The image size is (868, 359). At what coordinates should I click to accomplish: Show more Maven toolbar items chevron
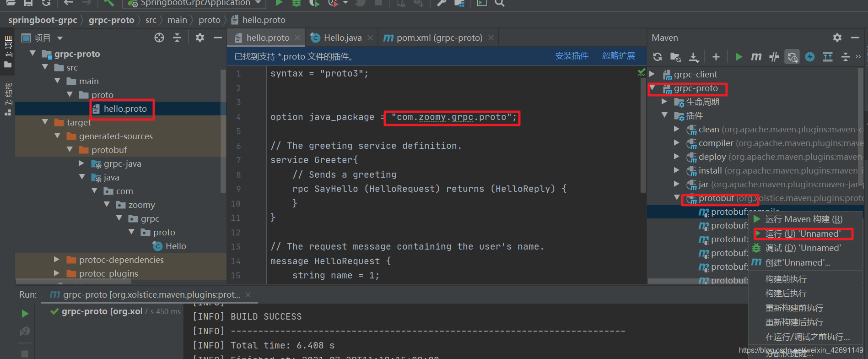coord(858,57)
